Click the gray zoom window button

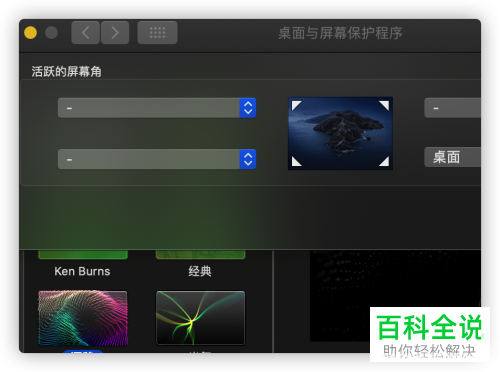[51, 33]
